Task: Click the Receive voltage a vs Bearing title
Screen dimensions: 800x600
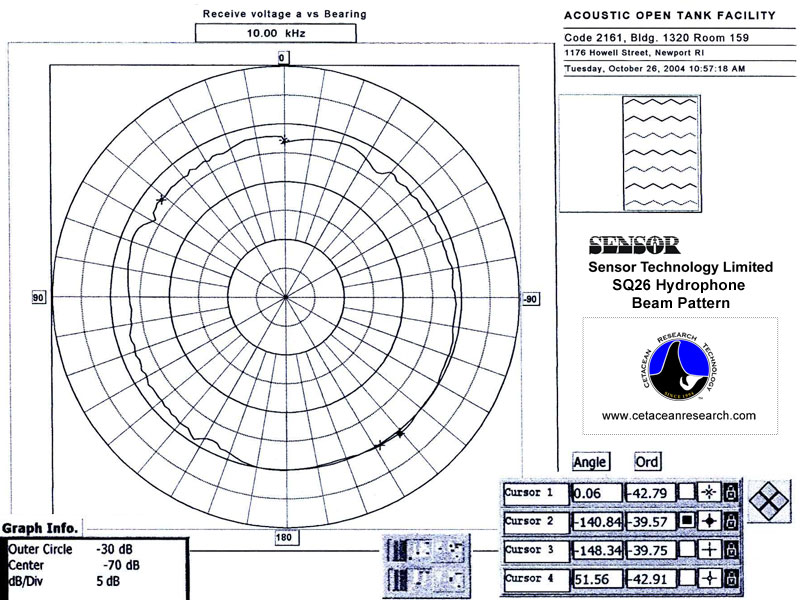Action: [285, 14]
